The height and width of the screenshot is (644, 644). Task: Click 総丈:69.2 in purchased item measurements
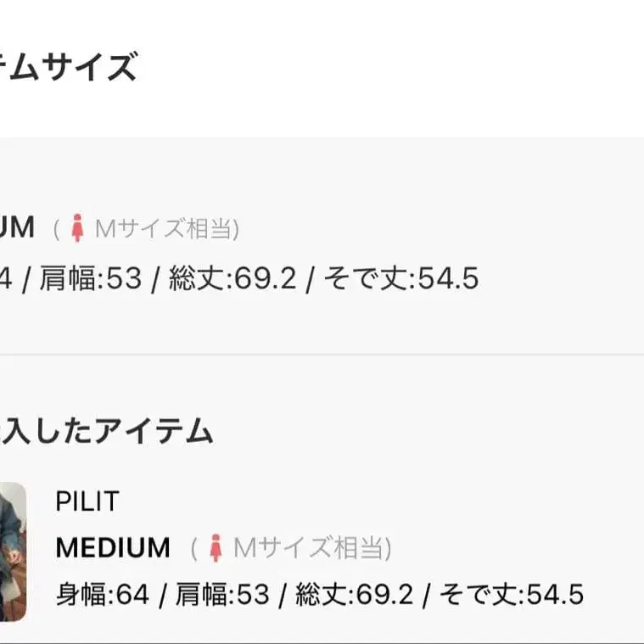pyautogui.click(x=354, y=594)
